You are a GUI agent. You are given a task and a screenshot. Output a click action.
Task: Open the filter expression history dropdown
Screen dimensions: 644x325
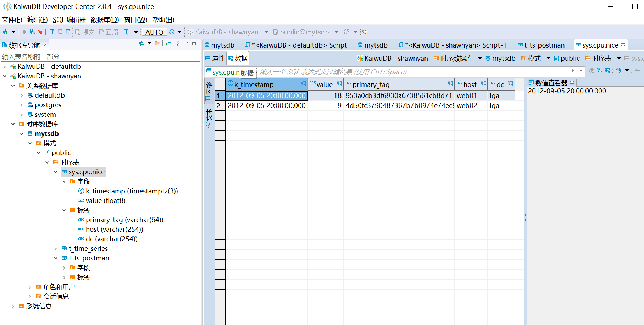tap(581, 71)
